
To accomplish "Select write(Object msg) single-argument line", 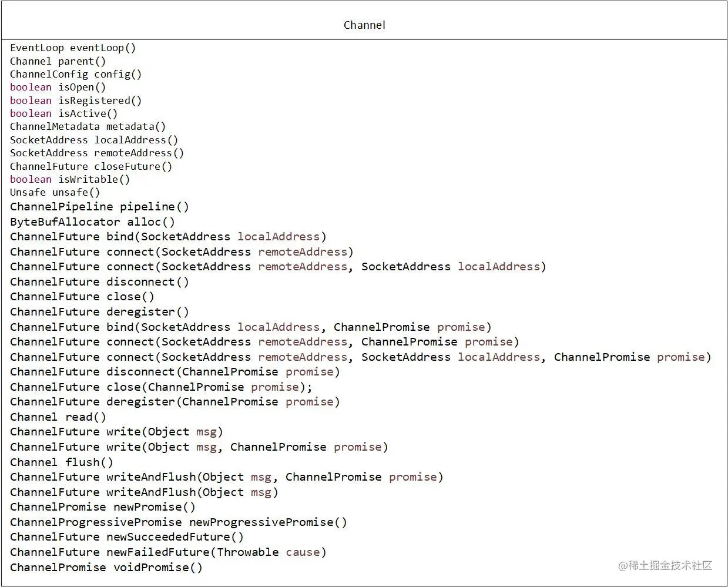I will [117, 432].
